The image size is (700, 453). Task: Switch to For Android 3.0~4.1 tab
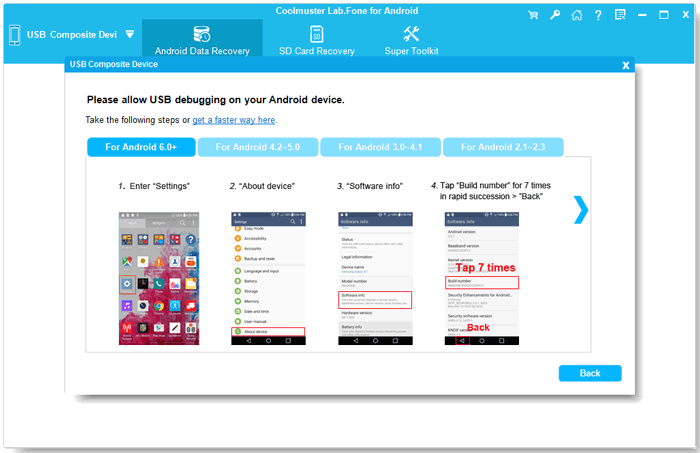380,147
